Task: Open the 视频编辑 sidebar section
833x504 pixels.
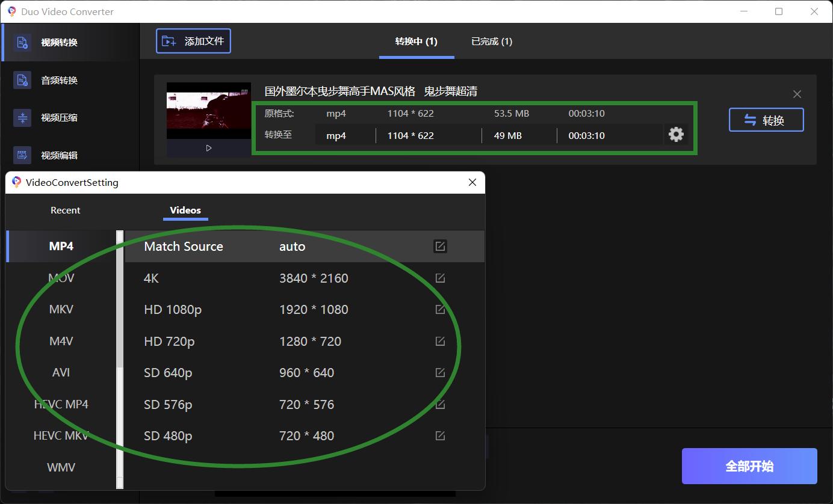Action: pos(59,155)
